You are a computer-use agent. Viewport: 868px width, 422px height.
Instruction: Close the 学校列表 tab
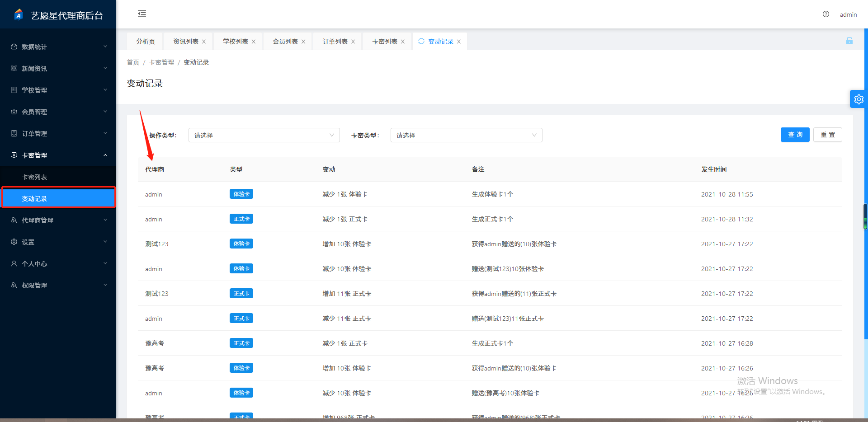254,42
